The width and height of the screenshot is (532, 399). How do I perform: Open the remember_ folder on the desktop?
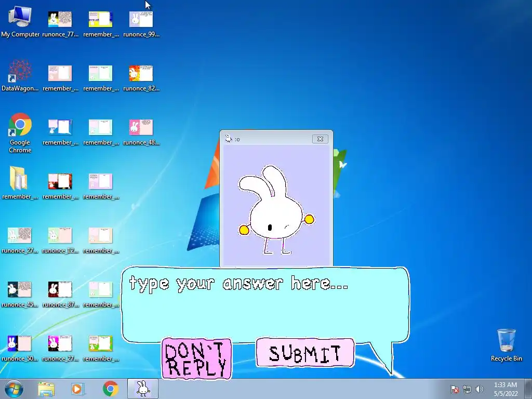(x=20, y=183)
